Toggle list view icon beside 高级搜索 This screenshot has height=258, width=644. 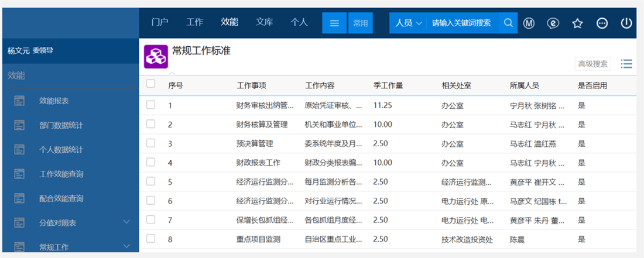pos(626,64)
